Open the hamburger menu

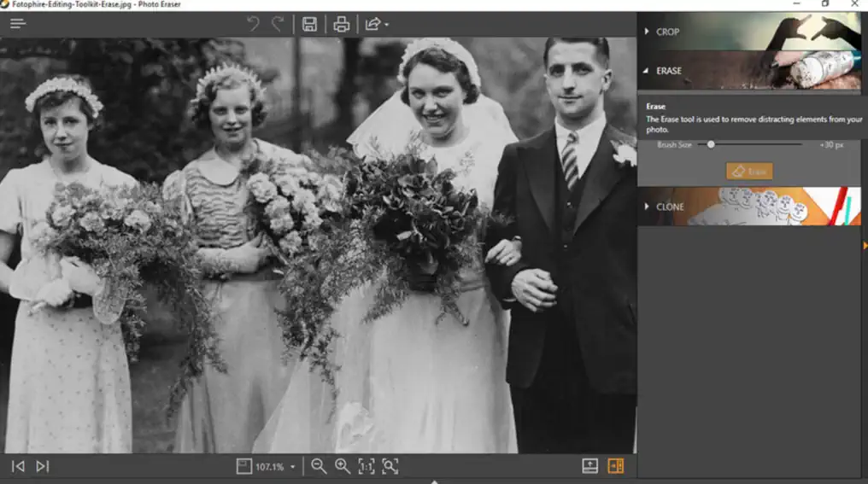[x=17, y=24]
